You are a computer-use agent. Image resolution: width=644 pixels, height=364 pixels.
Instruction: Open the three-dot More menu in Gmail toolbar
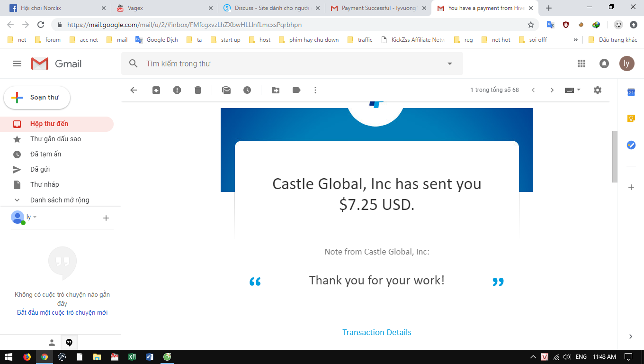click(315, 90)
